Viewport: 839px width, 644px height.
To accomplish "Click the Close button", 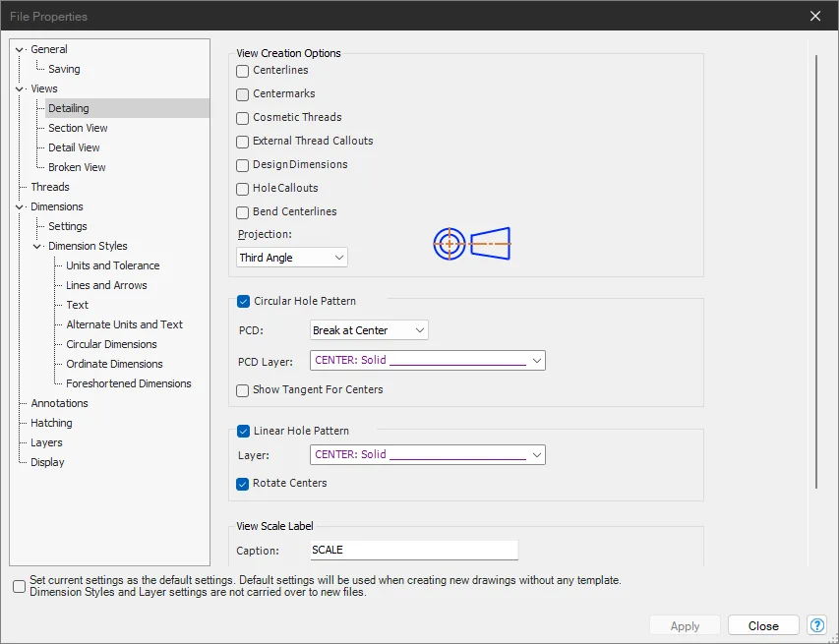I will (x=763, y=625).
